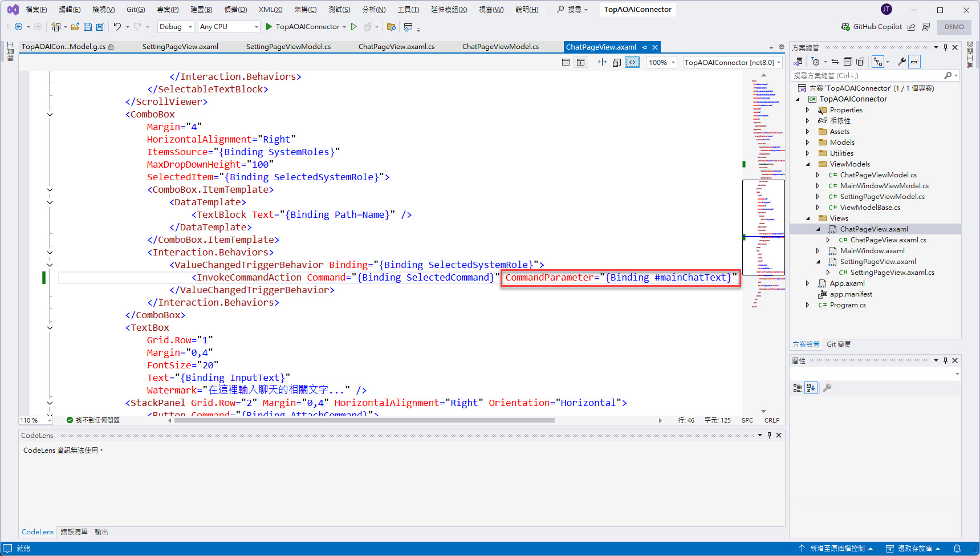Click the find in files folder icon

coord(391,27)
